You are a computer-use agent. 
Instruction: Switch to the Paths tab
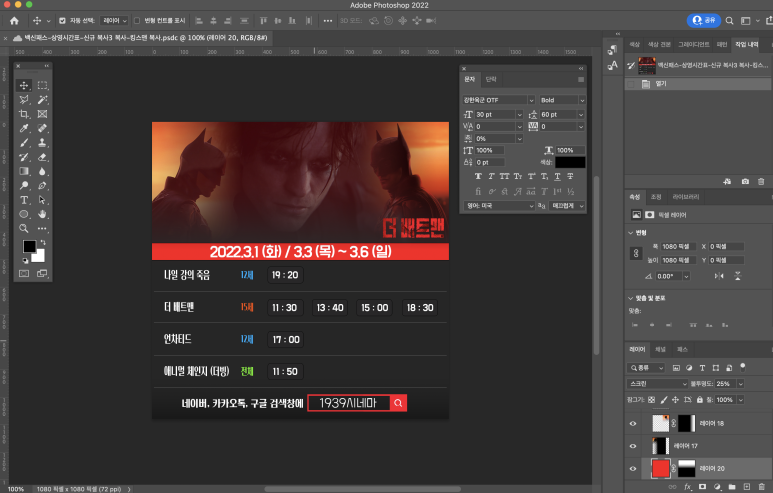tap(682, 350)
